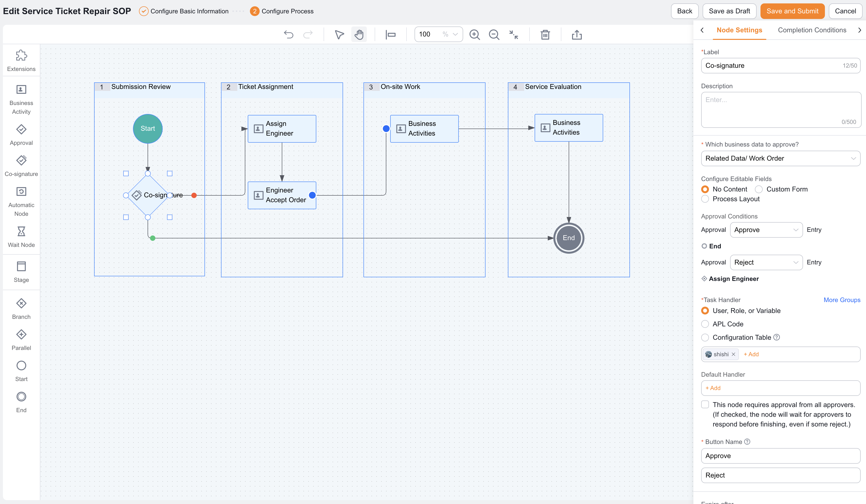Screen dimensions: 866x504
Task: Pick the Parallel node icon
Action: pyautogui.click(x=21, y=334)
